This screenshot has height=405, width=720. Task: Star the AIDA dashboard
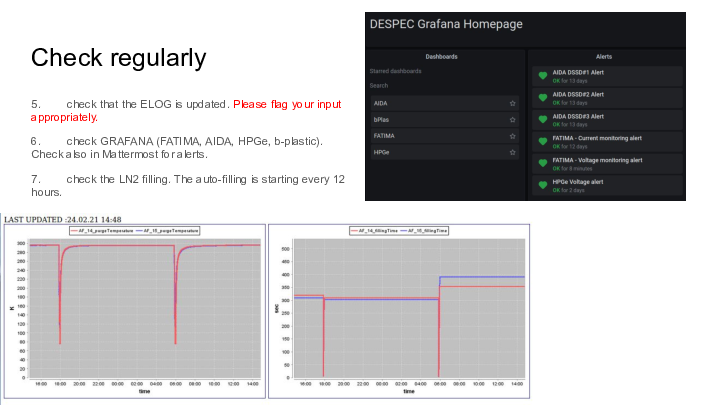[512, 103]
